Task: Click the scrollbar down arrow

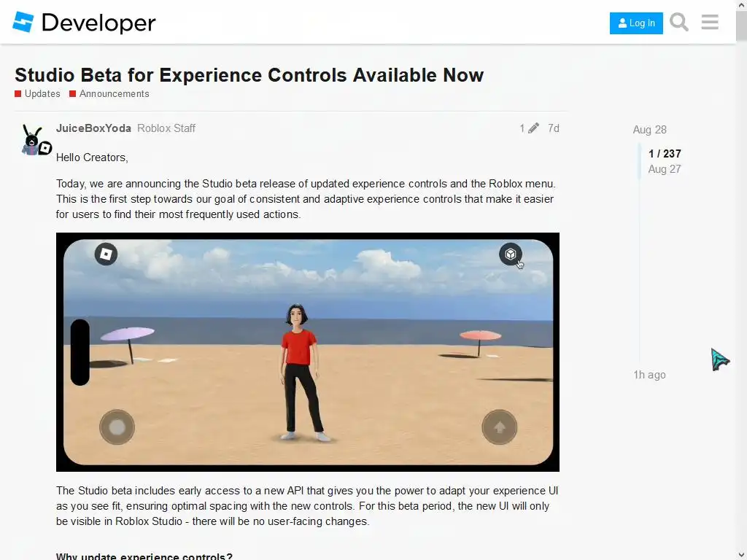Action: (x=741, y=555)
